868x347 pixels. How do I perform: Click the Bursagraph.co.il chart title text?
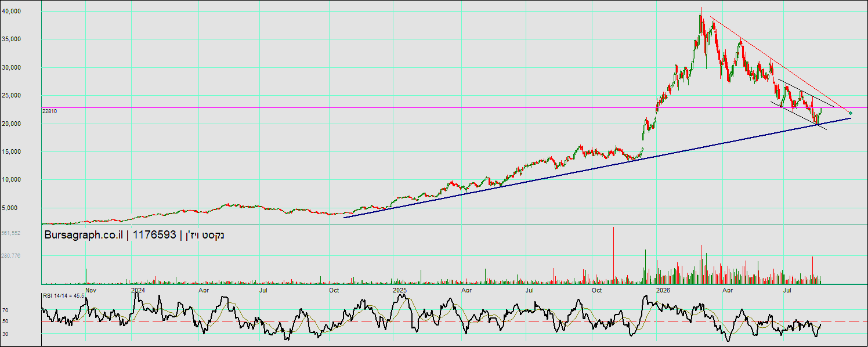click(134, 235)
